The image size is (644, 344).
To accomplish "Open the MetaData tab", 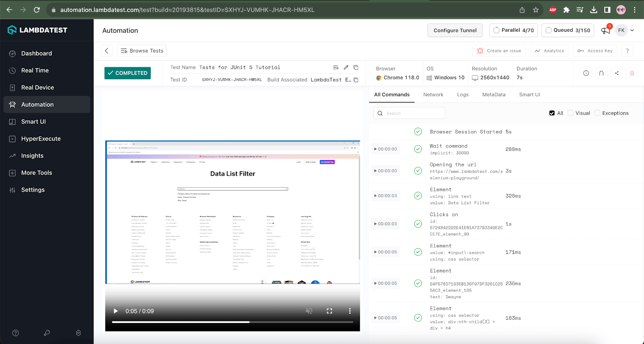I will [x=493, y=95].
